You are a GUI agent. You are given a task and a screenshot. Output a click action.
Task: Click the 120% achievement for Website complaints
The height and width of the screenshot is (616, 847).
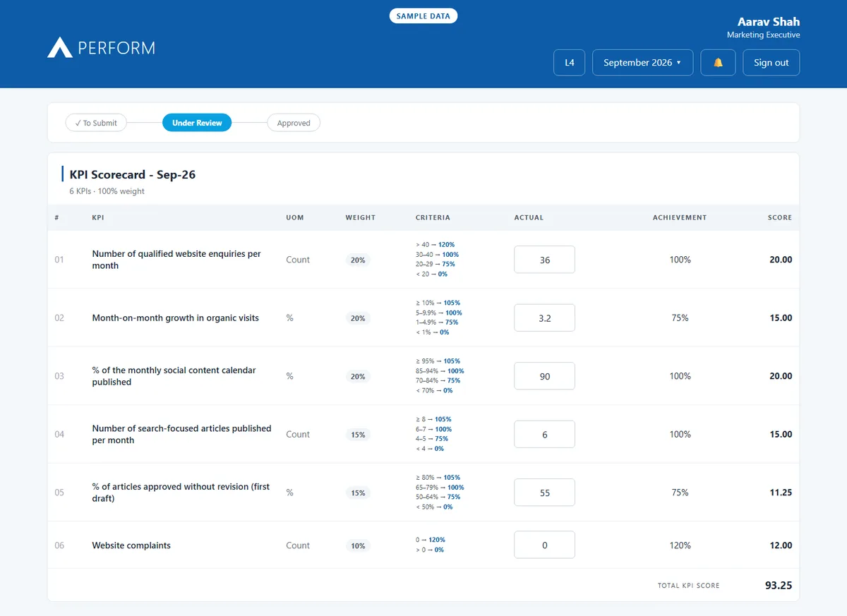pyautogui.click(x=680, y=545)
